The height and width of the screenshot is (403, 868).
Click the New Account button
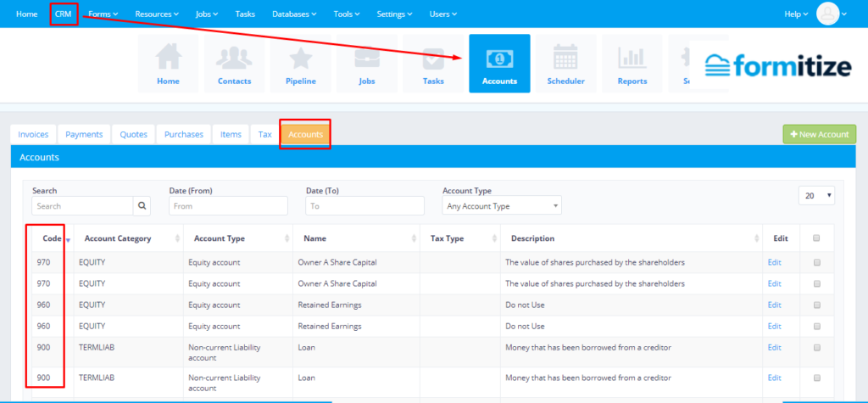[x=820, y=135]
